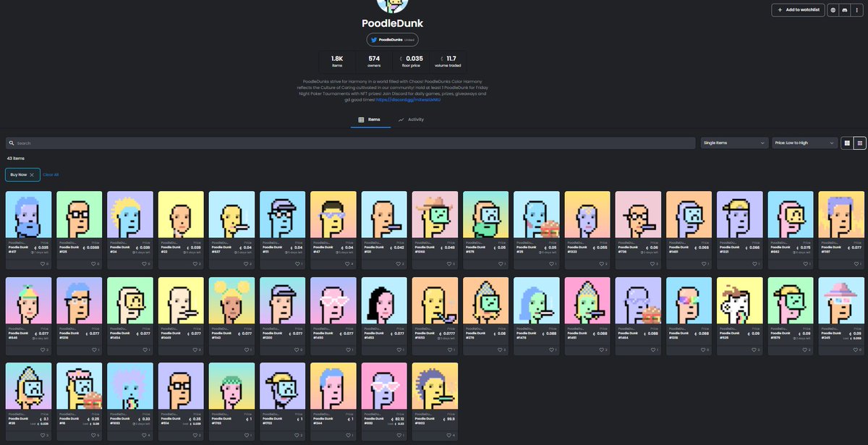Screen dimensions: 868x445
Task: Like Poodle Dunk #846 heart icon
Action: tap(41, 349)
